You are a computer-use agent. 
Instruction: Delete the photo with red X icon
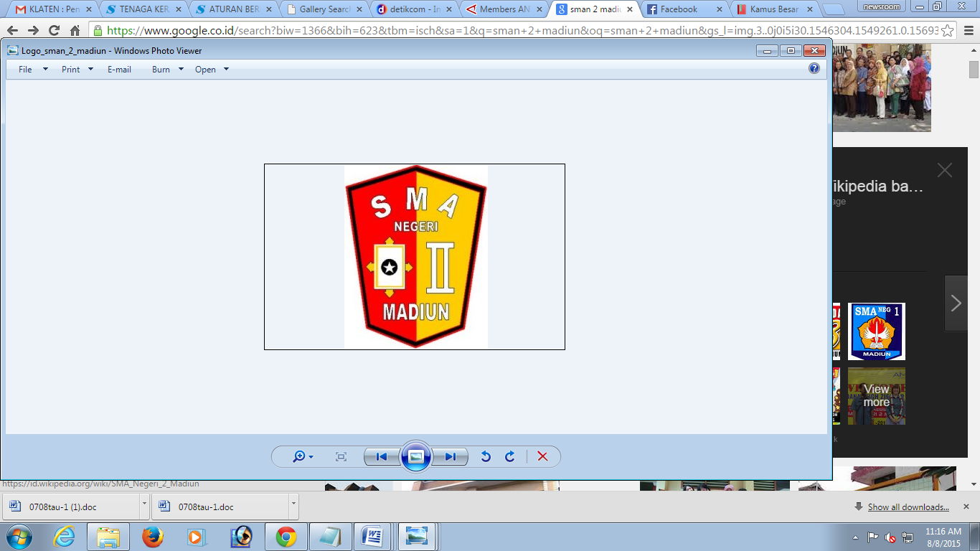click(542, 457)
